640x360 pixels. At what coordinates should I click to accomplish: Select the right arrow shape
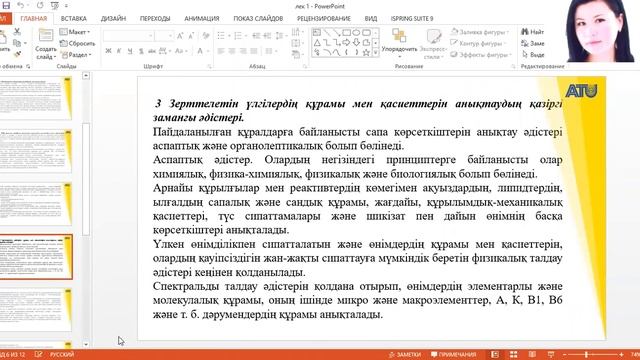click(347, 42)
